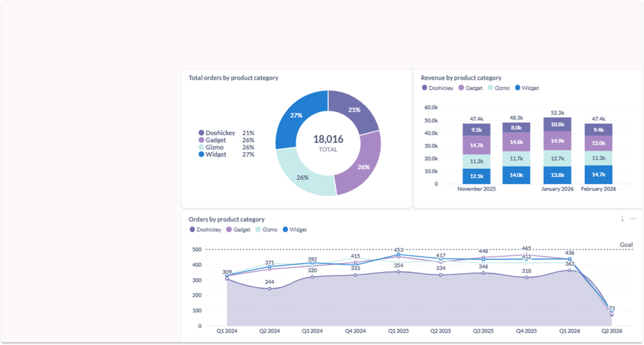The image size is (644, 345).
Task: Select Gizmo 26% row in donut legend
Action: click(x=226, y=147)
